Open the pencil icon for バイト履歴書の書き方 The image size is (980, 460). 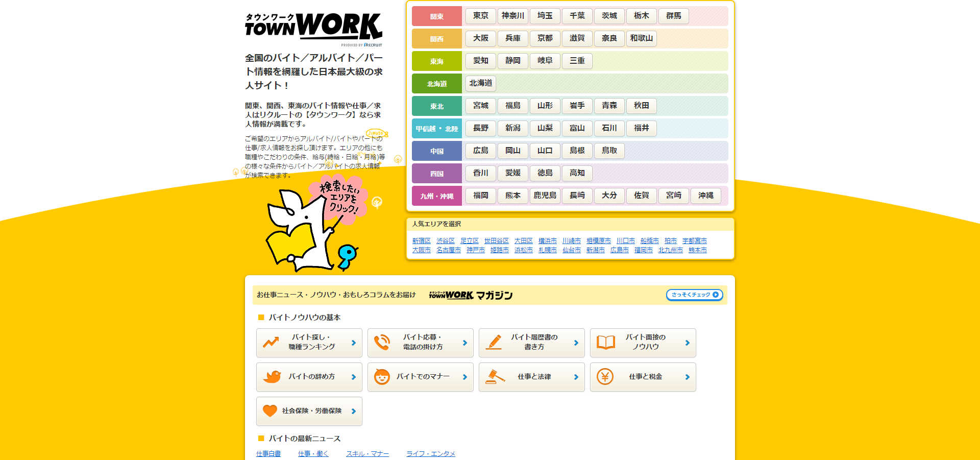[494, 343]
